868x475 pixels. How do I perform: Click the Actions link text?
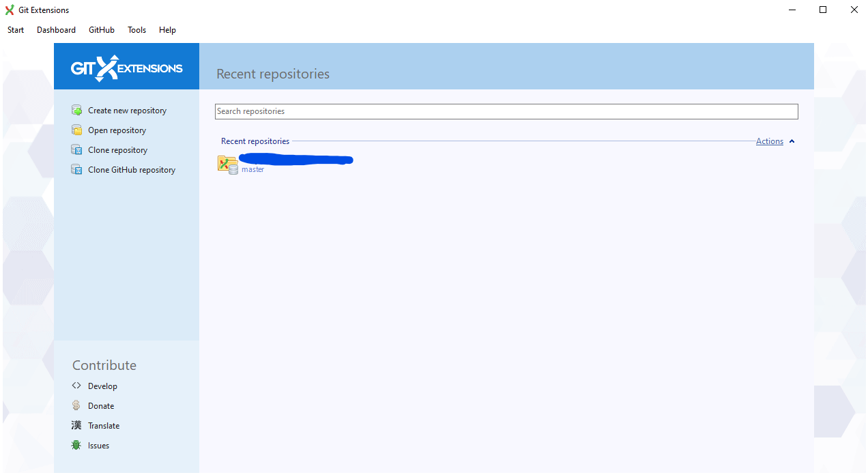click(x=770, y=141)
